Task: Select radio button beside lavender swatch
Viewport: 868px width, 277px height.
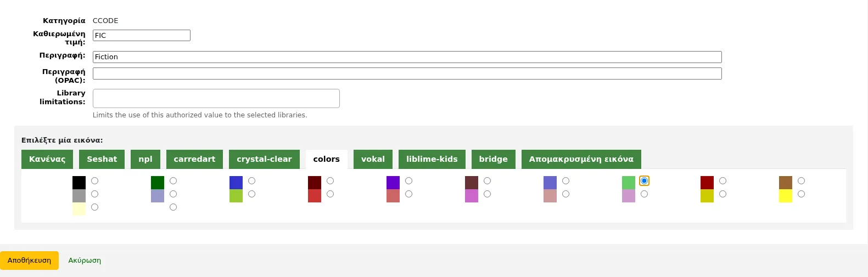Action: (173, 194)
